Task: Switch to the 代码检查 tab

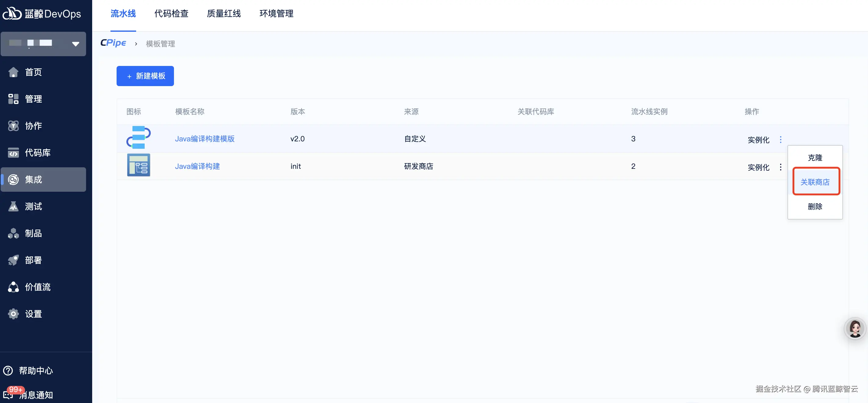Action: [171, 14]
